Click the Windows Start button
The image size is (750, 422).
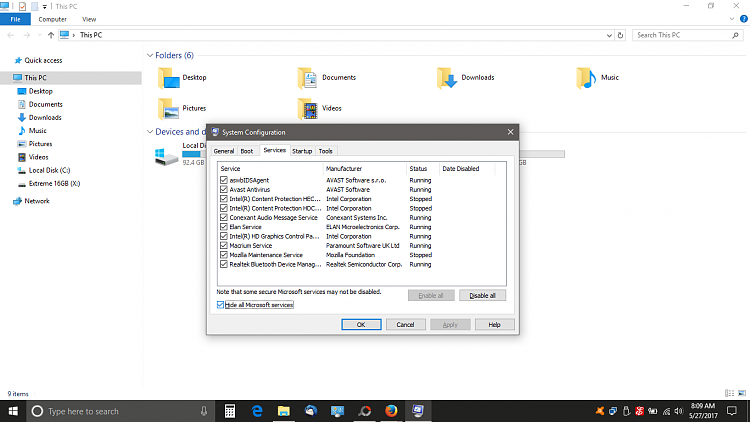click(13, 411)
